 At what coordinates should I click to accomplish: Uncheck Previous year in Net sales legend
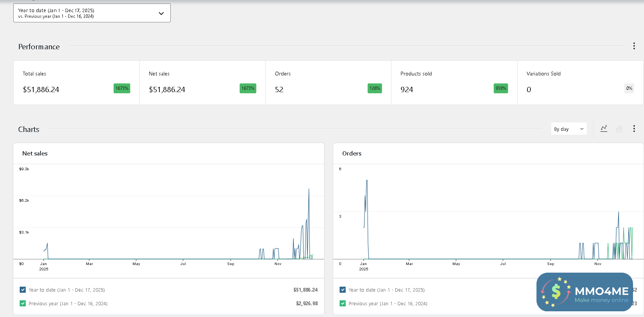point(23,303)
